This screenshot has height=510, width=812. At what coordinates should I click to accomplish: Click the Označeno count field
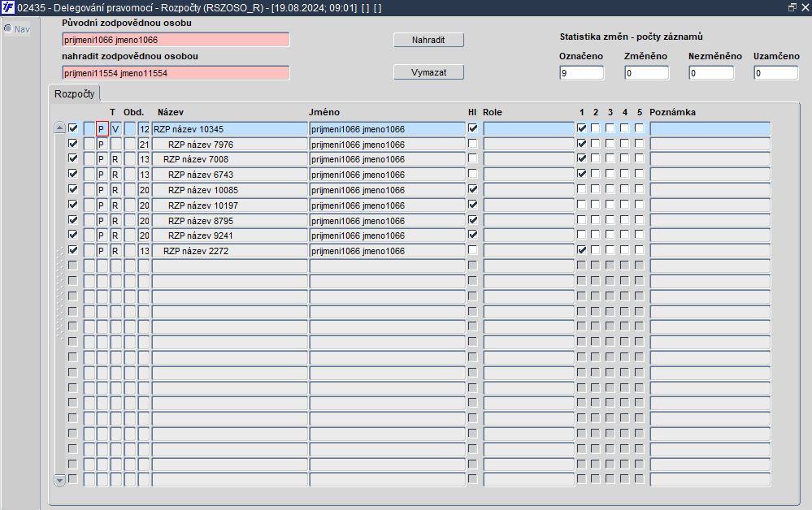click(x=581, y=73)
